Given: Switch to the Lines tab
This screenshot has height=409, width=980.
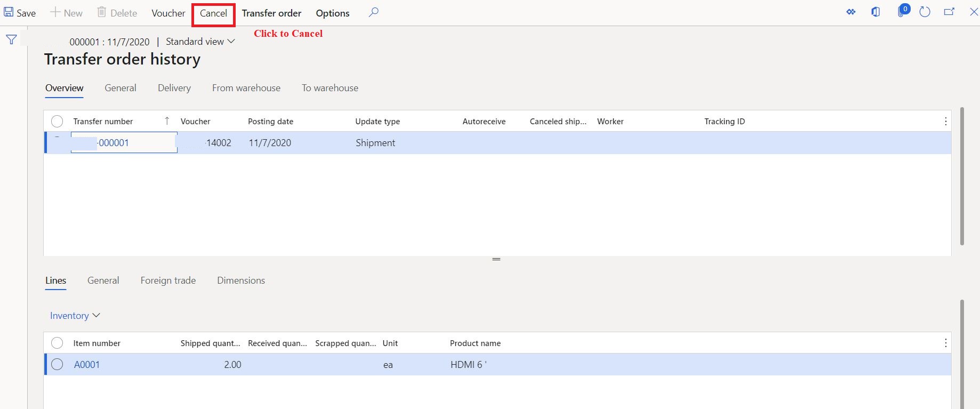Looking at the screenshot, I should (x=56, y=280).
